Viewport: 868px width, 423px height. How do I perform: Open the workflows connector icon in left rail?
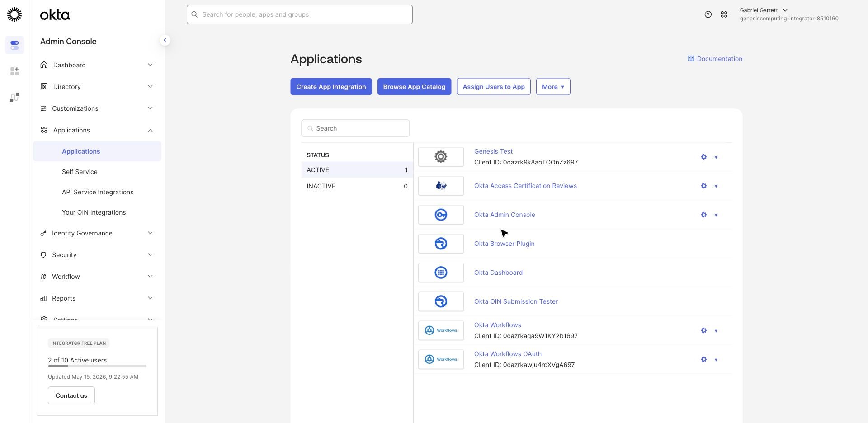point(14,97)
